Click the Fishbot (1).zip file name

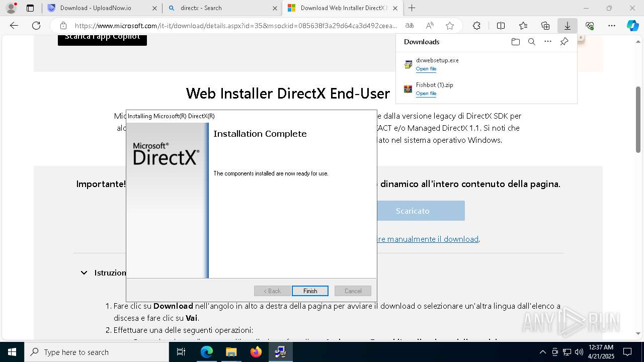pyautogui.click(x=434, y=85)
